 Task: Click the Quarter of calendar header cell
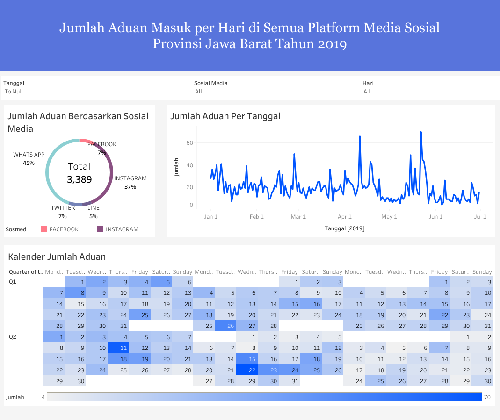26,272
